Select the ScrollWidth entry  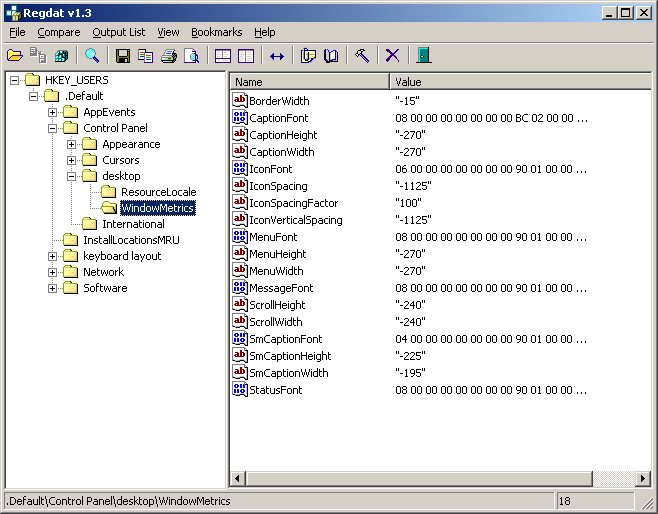pyautogui.click(x=276, y=322)
